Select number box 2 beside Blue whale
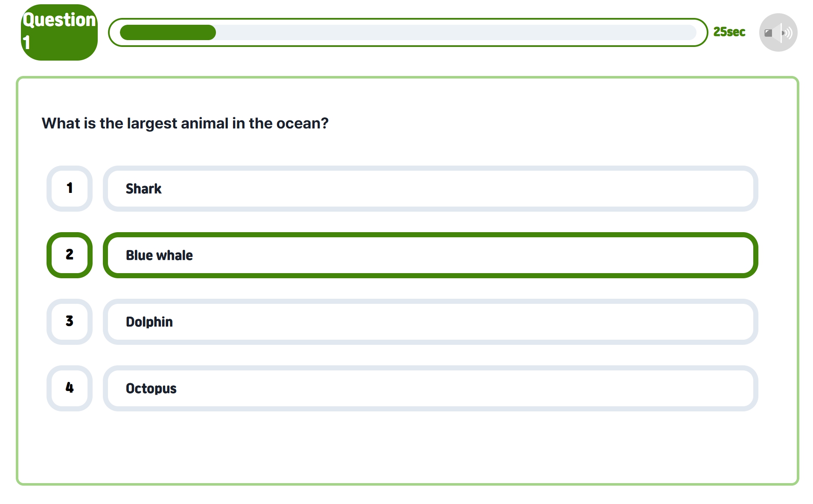813x504 pixels. [70, 255]
